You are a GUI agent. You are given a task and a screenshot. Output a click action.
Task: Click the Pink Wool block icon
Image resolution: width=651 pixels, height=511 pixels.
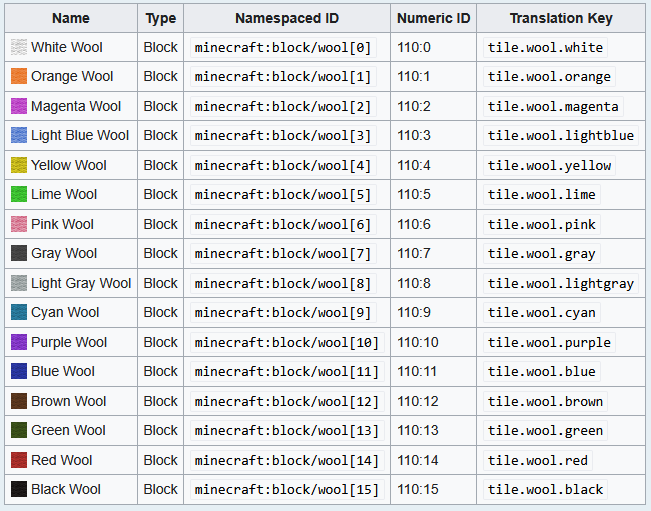click(19, 224)
